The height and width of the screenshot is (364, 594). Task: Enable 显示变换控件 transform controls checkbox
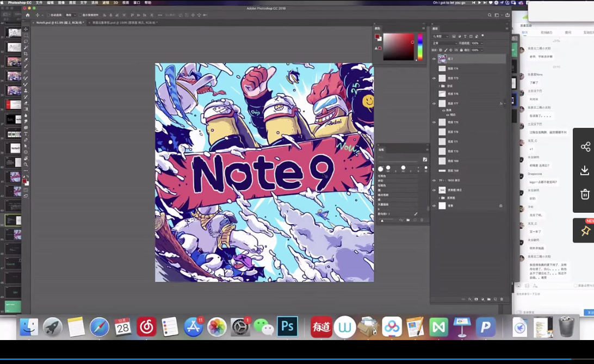81,15
